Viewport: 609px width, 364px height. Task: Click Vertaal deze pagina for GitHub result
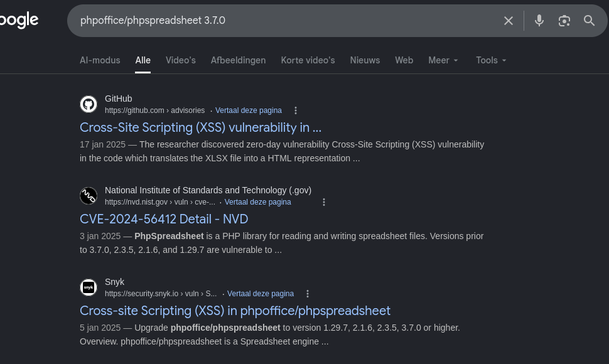click(248, 110)
